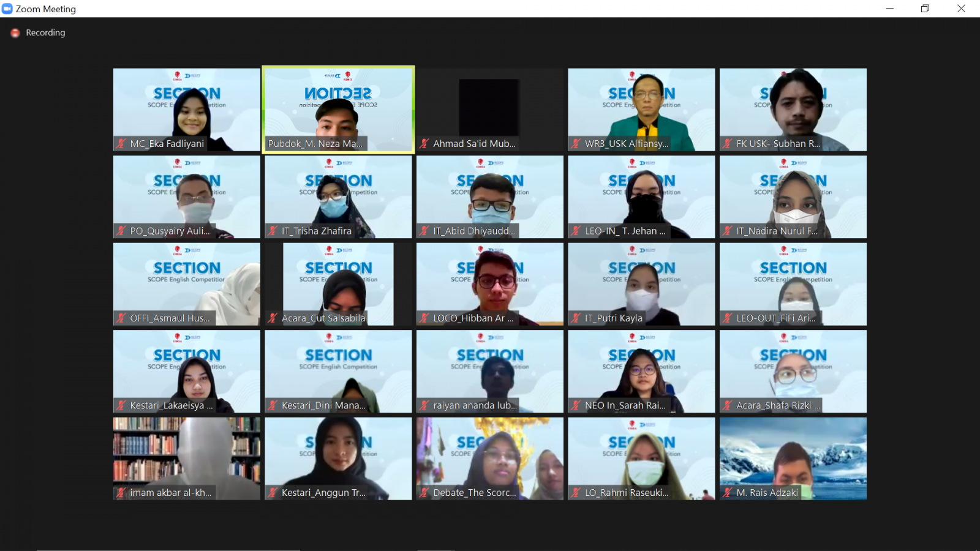The image size is (980, 551).
Task: Click the Zoom logo in title bar
Action: pos(7,9)
